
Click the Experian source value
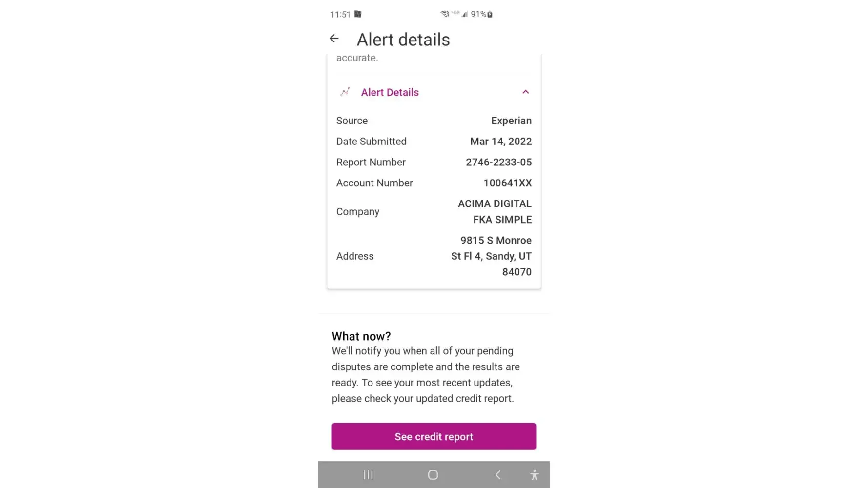pyautogui.click(x=511, y=121)
